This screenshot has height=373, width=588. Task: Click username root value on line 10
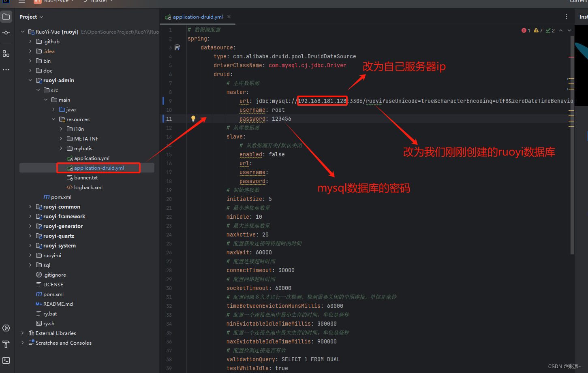point(278,110)
